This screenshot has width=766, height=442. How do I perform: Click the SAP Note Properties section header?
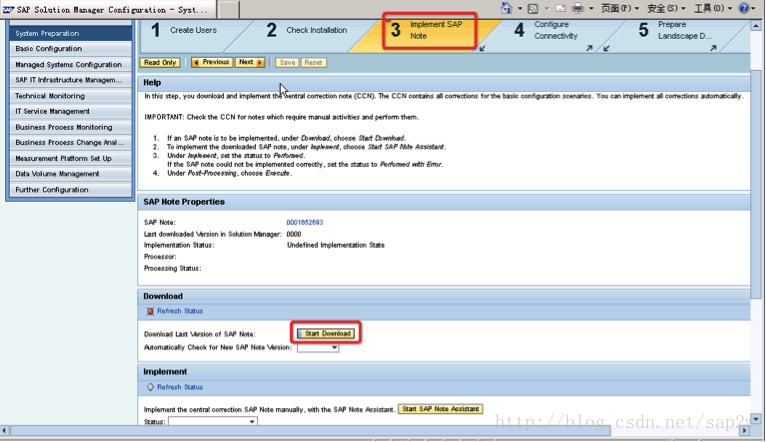tap(444, 202)
